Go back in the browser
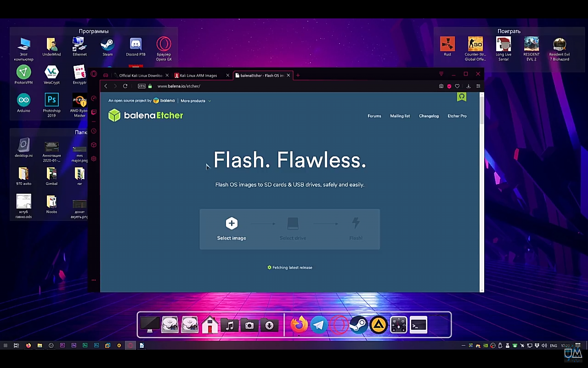The width and height of the screenshot is (588, 368). pyautogui.click(x=106, y=86)
